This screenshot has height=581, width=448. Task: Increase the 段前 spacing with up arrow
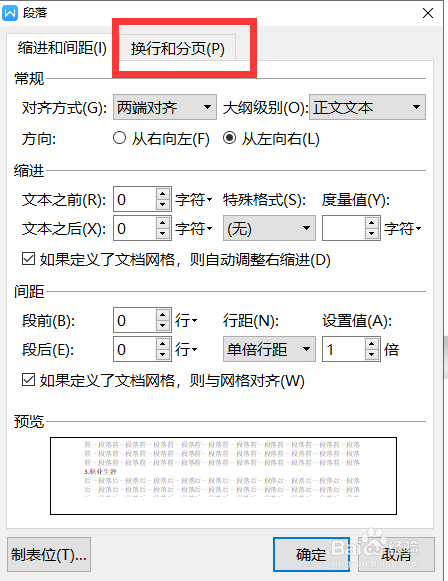click(x=163, y=315)
